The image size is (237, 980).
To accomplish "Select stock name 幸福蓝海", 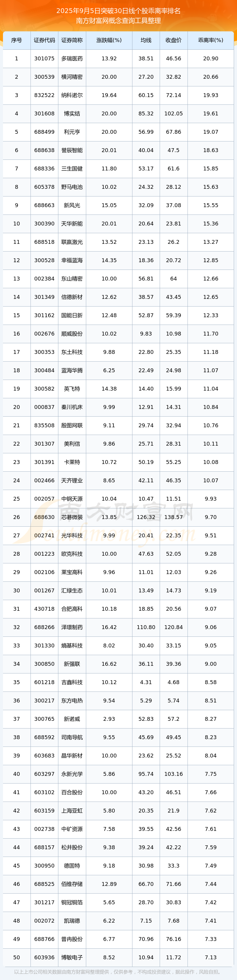I will coord(72,260).
